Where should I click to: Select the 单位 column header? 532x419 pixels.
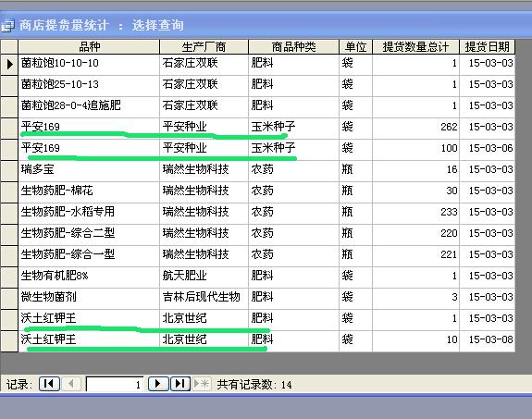point(355,47)
